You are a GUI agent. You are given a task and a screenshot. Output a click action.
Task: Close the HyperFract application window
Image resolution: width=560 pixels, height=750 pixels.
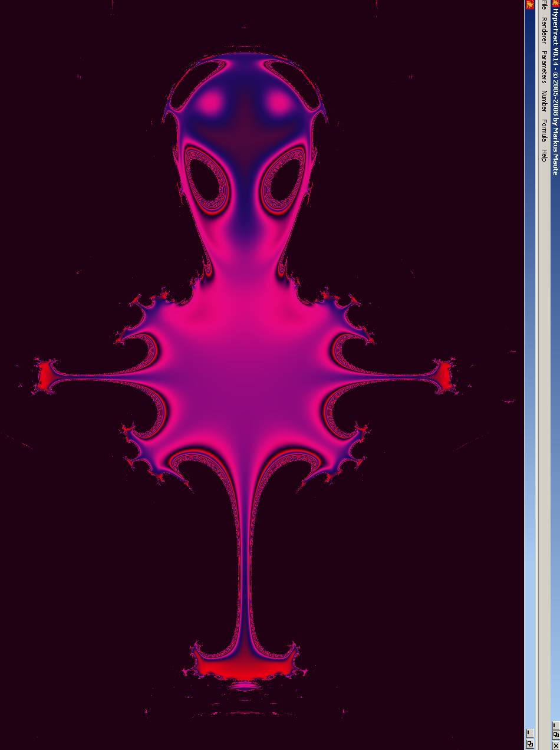555,745
